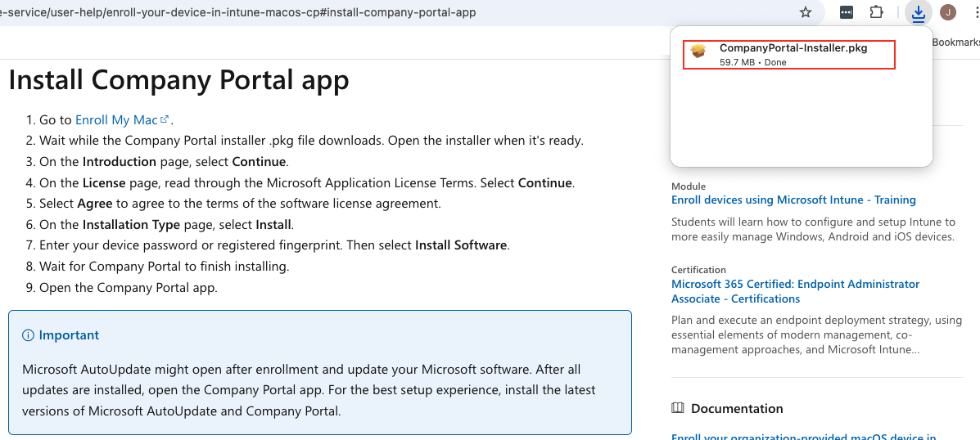This screenshot has width=980, height=440.
Task: Click step 'Wait for Company Portal to finish installing.'
Action: tap(165, 267)
